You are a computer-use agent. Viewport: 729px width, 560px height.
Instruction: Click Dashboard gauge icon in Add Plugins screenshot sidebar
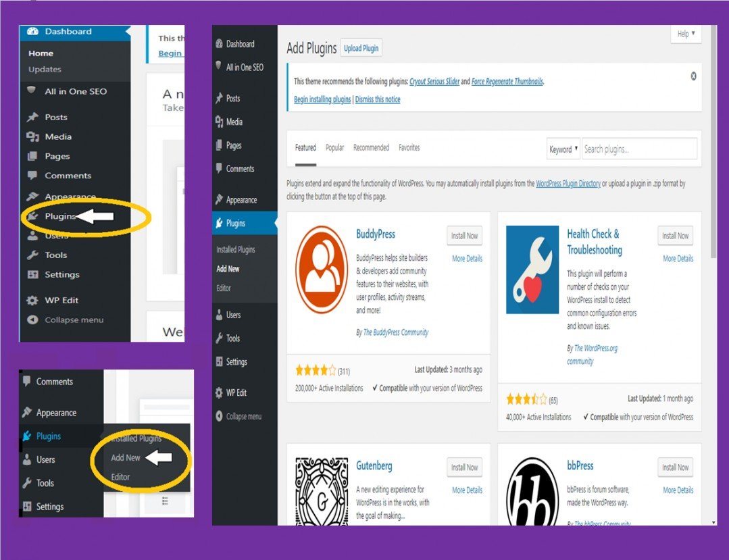tap(220, 44)
